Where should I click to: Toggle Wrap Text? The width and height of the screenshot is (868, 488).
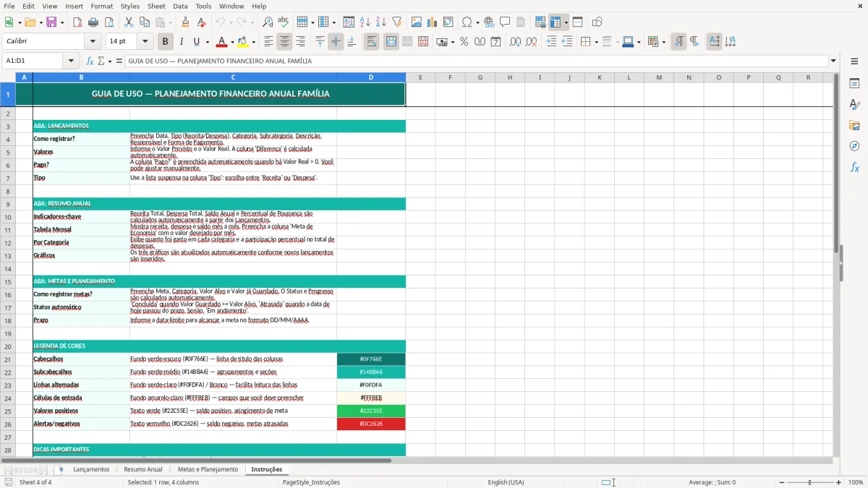[x=372, y=42]
